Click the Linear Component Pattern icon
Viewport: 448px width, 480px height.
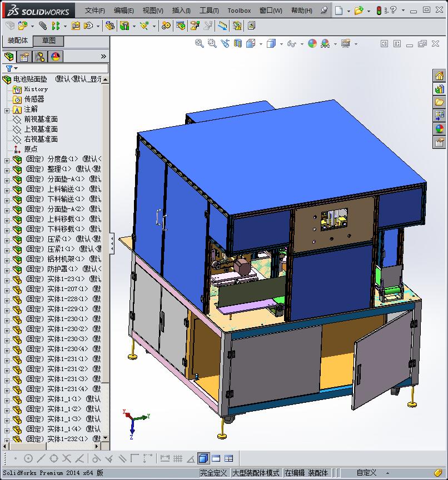(x=55, y=26)
